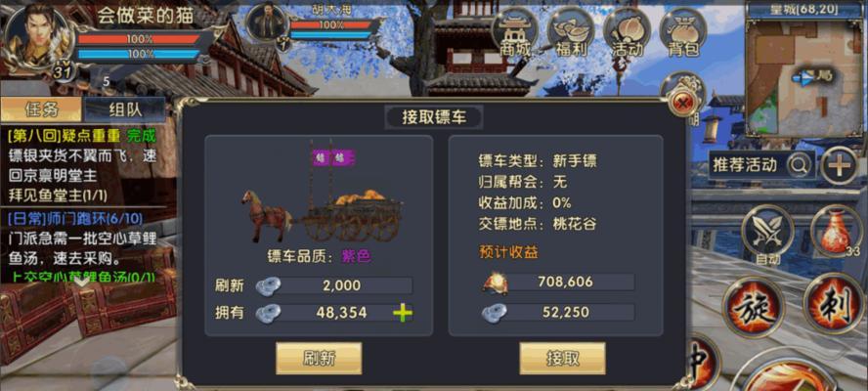868x391 pixels.
Task: Open the 背包 backpack icon
Action: coord(683,32)
